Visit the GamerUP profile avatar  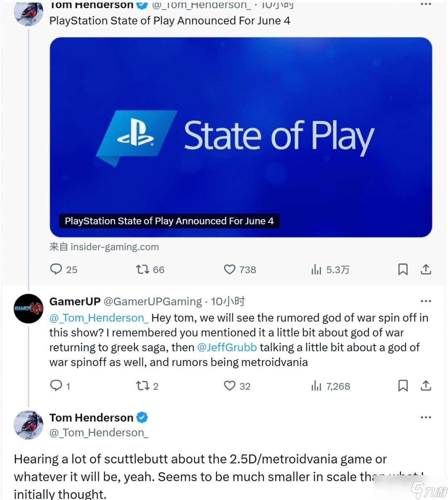pos(28,309)
